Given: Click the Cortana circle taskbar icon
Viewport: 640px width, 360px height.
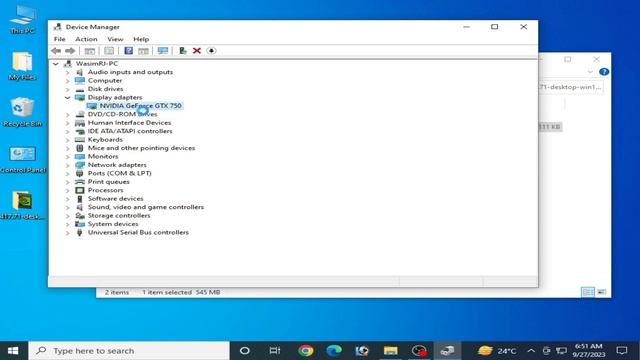Looking at the screenshot, I should click(244, 351).
